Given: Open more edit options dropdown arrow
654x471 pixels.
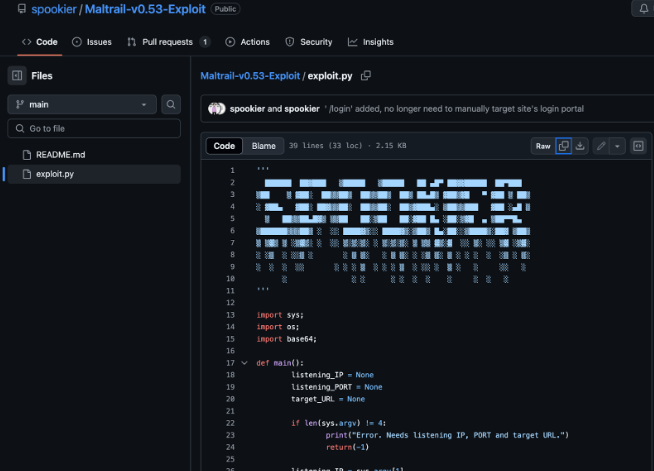Looking at the screenshot, I should (x=617, y=146).
